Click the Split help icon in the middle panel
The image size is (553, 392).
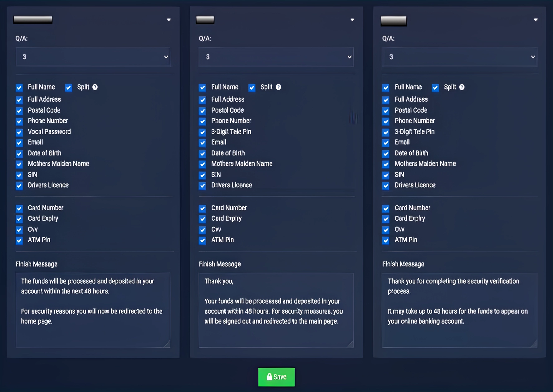(278, 87)
